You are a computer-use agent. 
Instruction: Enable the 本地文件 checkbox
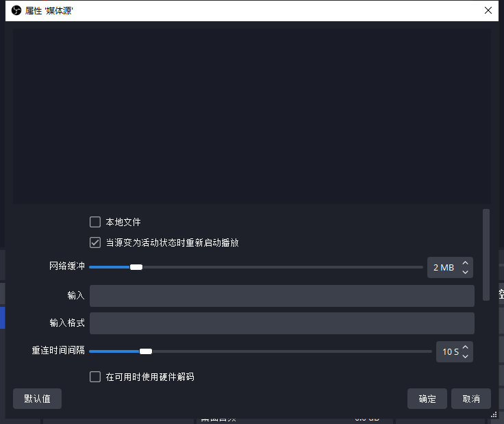pos(95,222)
